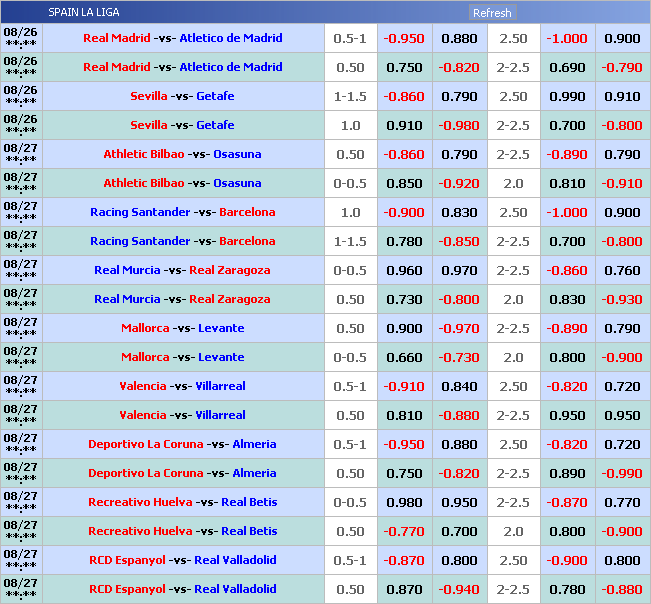
Task: Choose the -0.990 odds for Deportivo La Coruna
Action: tap(622, 473)
